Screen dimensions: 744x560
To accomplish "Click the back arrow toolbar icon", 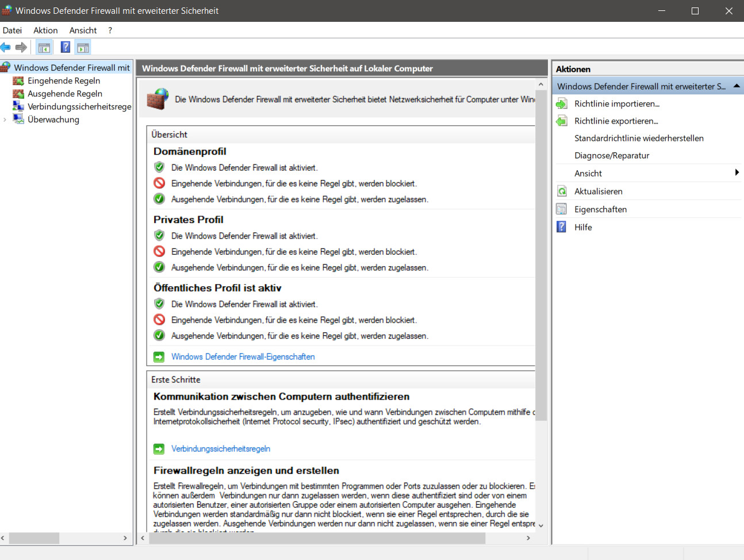I will [6, 47].
